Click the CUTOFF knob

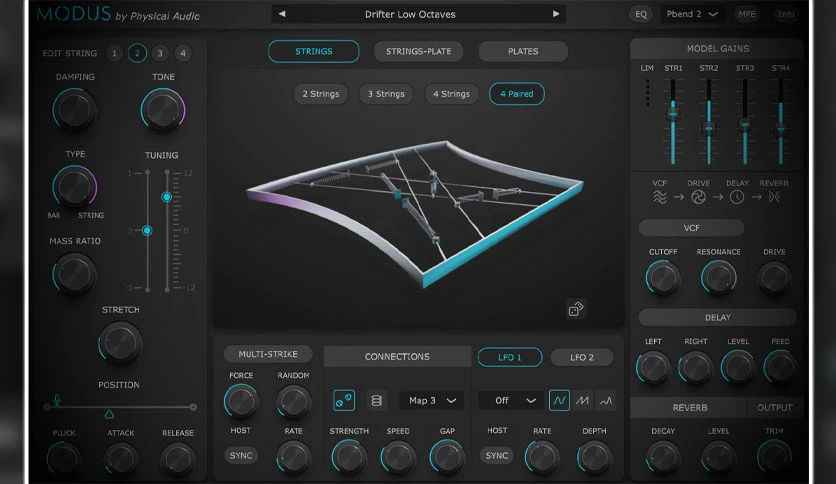click(x=663, y=278)
